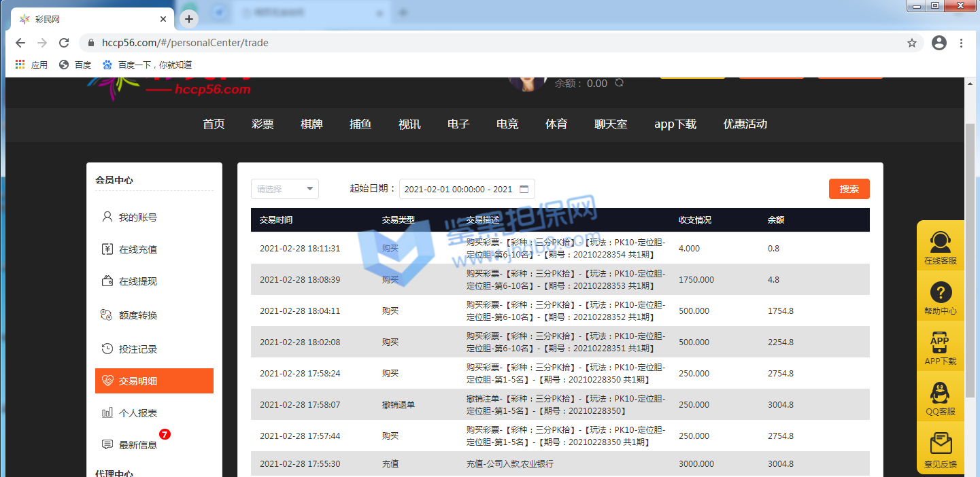Open 优惠活动 navigation item
The width and height of the screenshot is (980, 477).
coord(745,124)
